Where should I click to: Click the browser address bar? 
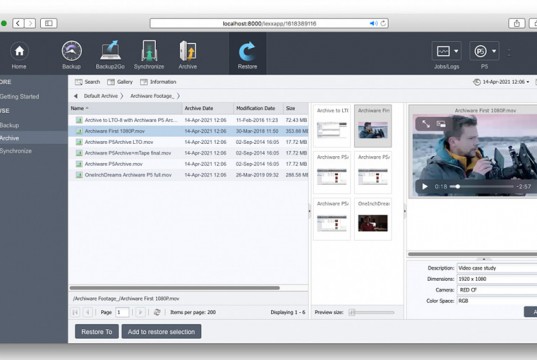[x=269, y=23]
